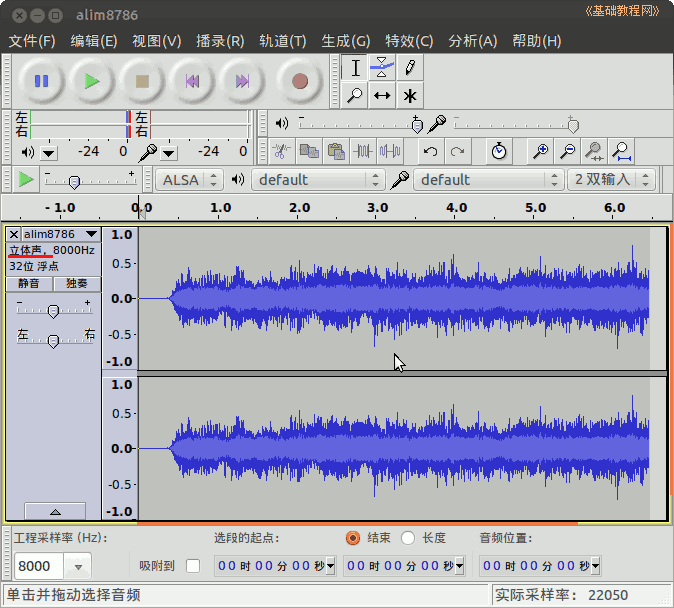This screenshot has width=674, height=608.
Task: Enable the 吸附到 snap-to checkbox
Action: [x=193, y=566]
